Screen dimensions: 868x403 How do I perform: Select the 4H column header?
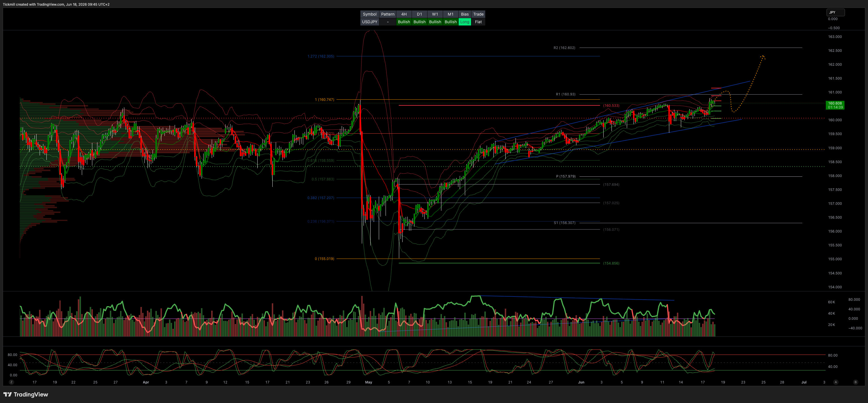[404, 14]
